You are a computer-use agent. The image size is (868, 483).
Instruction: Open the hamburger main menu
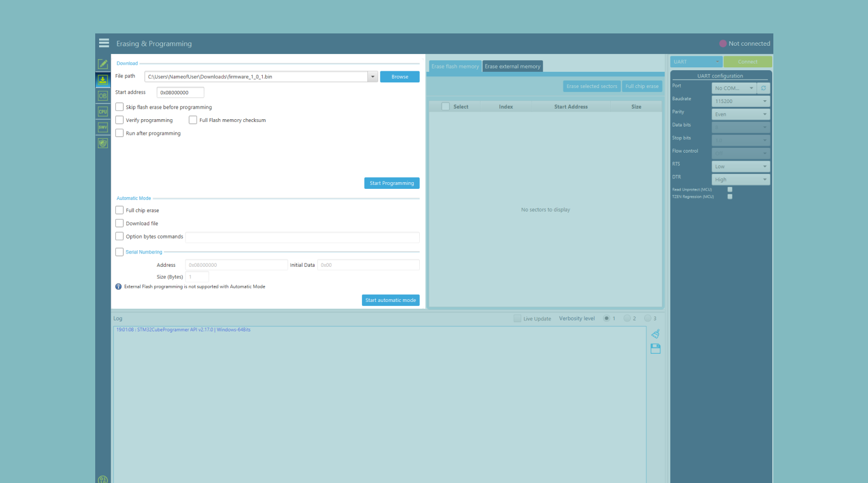[104, 43]
